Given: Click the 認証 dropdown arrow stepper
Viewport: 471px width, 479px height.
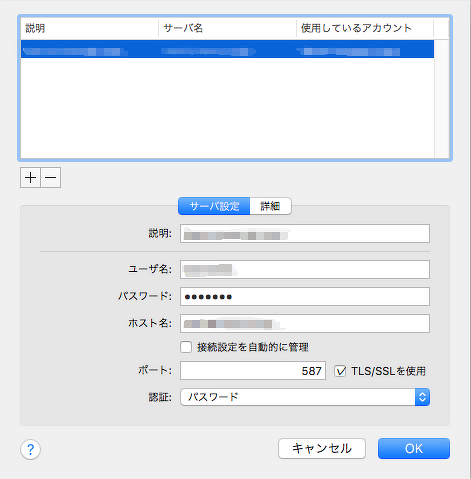Looking at the screenshot, I should tap(422, 397).
